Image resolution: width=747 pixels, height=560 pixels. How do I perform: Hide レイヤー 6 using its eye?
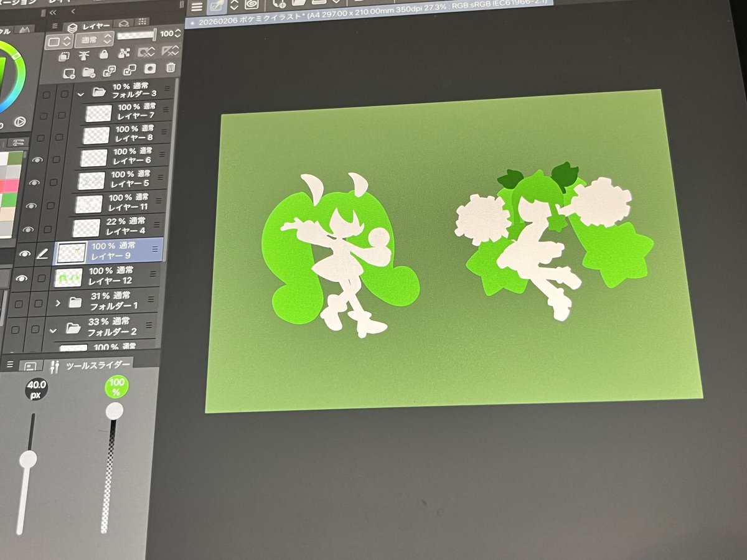[37, 159]
